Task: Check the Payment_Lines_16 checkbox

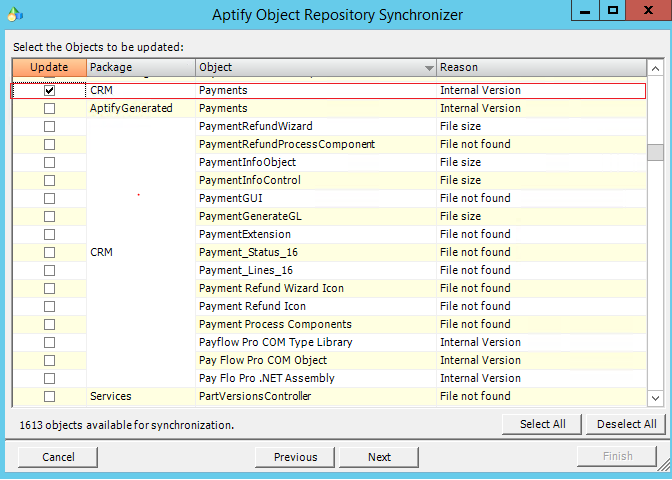Action: 49,270
